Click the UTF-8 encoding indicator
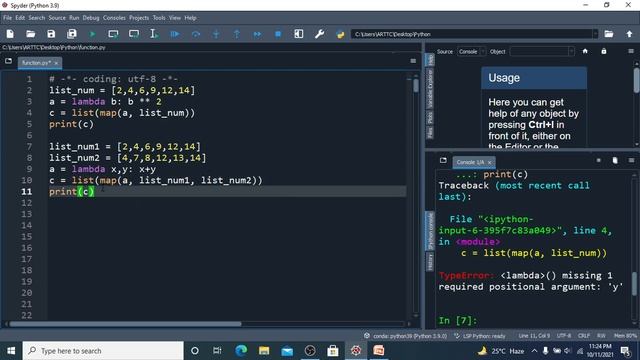 [x=564, y=336]
